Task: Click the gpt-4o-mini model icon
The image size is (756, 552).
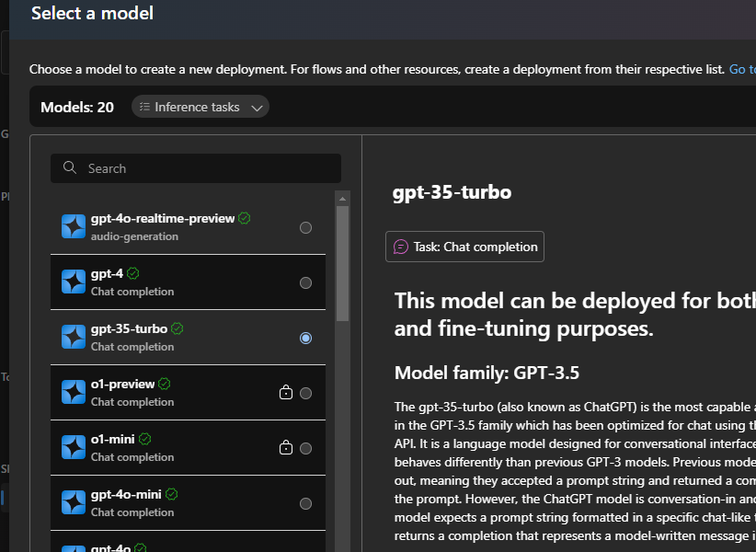Action: click(74, 503)
